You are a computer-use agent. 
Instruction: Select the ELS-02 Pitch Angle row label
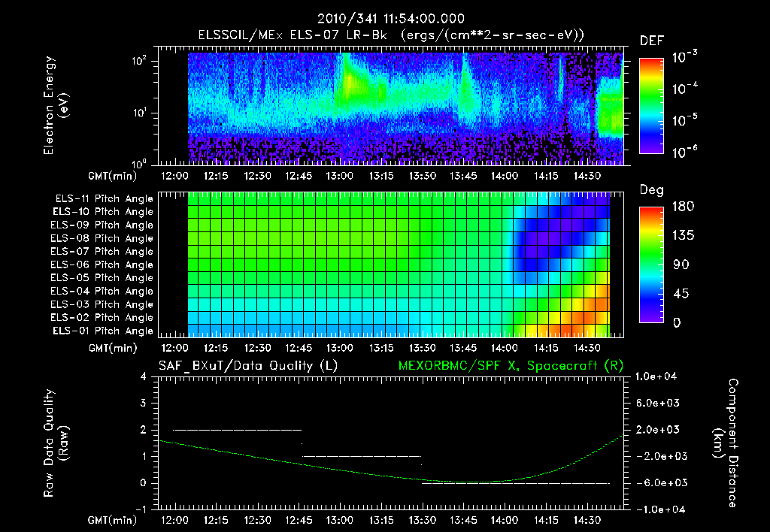click(x=102, y=318)
